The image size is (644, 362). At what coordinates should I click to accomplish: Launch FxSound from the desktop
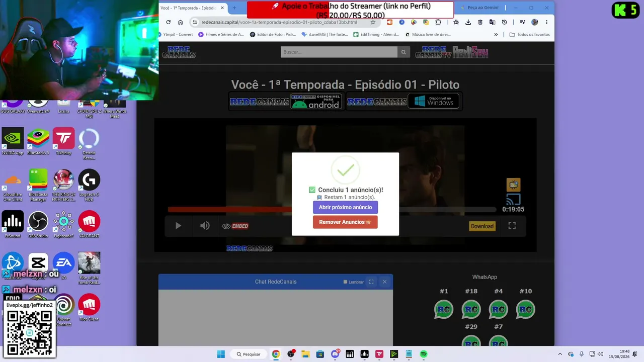point(13,224)
